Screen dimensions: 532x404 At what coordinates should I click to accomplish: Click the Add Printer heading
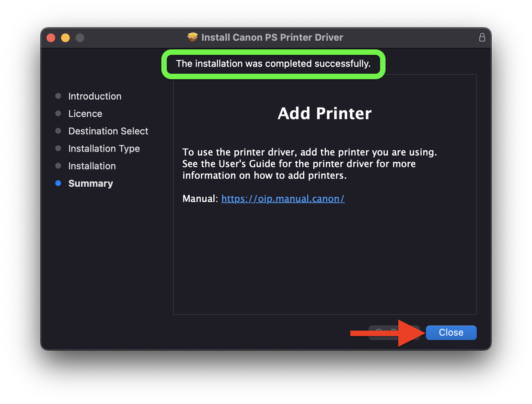coord(325,113)
